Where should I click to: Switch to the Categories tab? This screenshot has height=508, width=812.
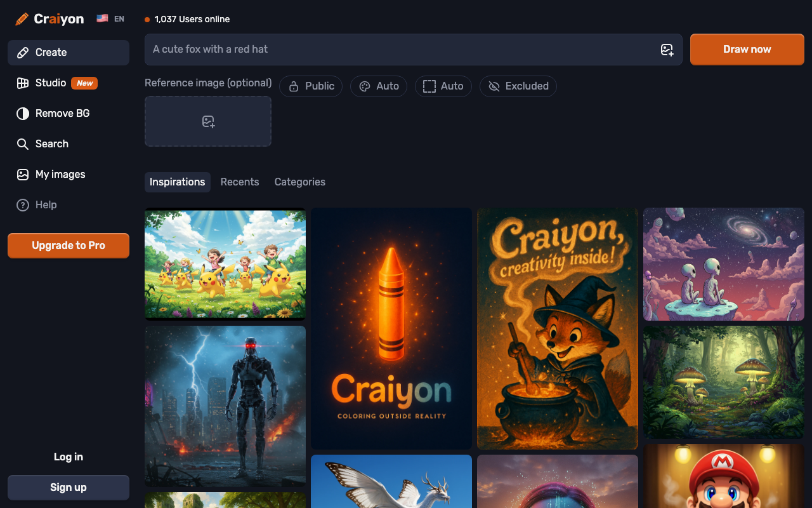pyautogui.click(x=300, y=182)
